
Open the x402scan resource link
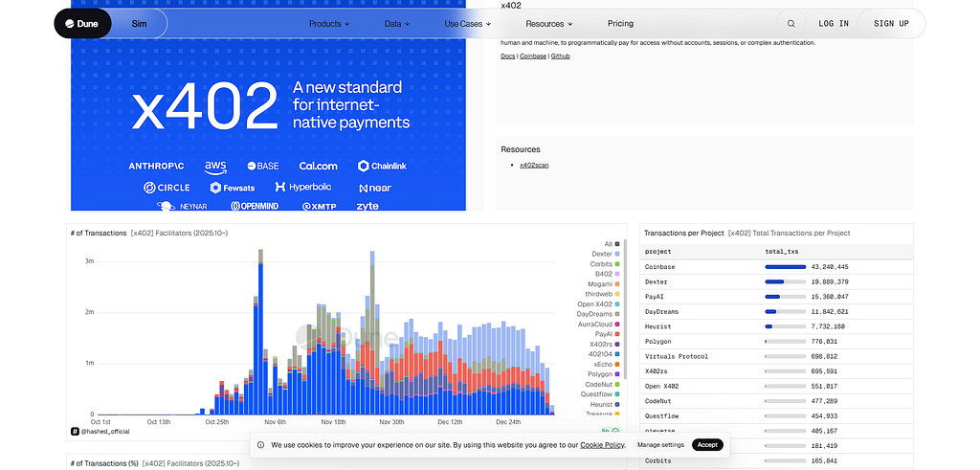click(534, 166)
